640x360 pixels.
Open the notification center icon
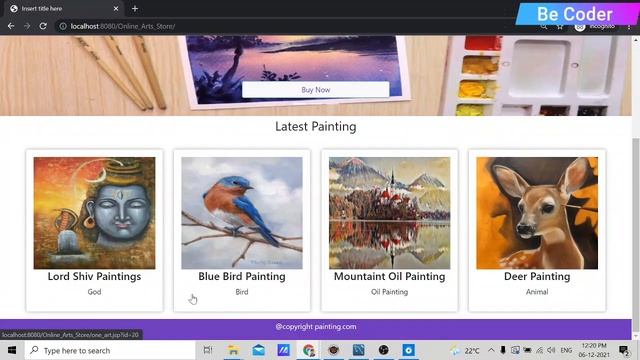[x=624, y=350]
